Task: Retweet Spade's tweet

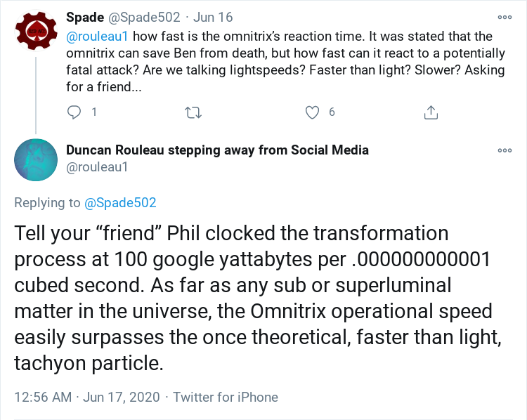Action: [192, 112]
